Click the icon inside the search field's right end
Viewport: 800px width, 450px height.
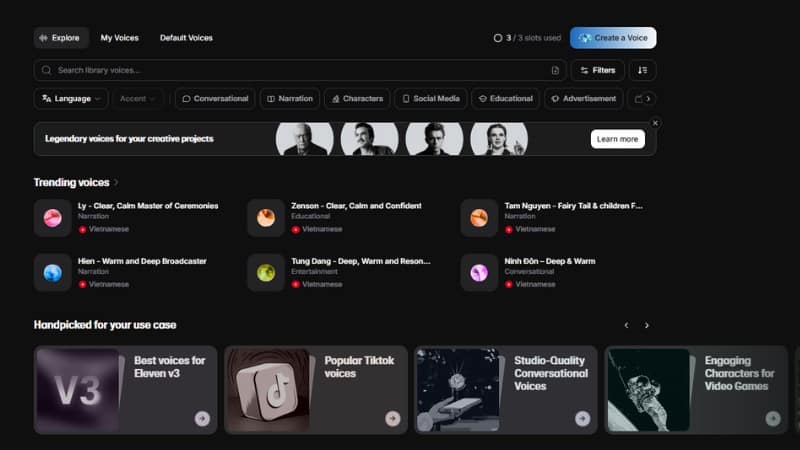[555, 70]
